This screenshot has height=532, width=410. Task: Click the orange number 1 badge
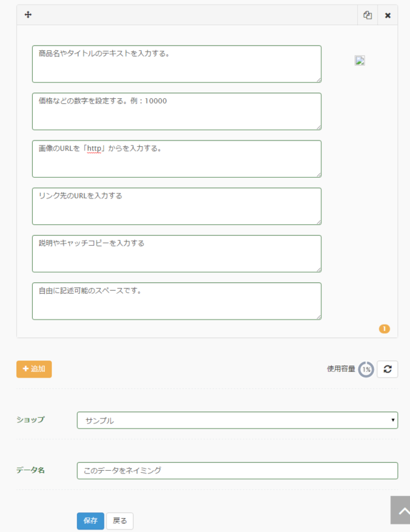384,329
